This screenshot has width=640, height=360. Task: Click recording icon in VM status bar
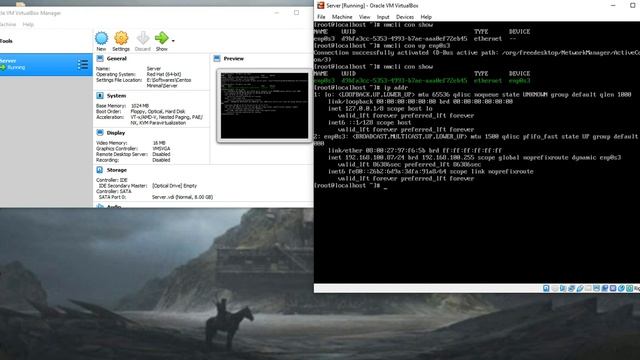(x=605, y=289)
